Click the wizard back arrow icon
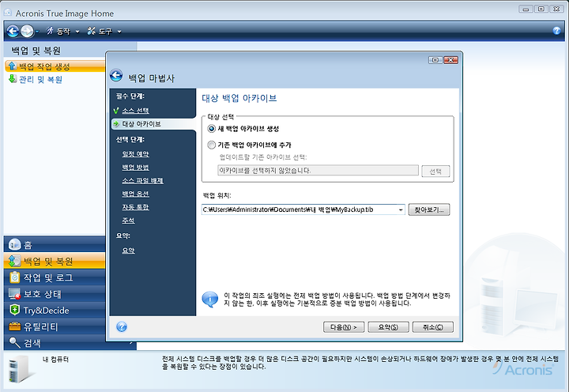Viewport: 569px width, 392px height. (x=116, y=76)
